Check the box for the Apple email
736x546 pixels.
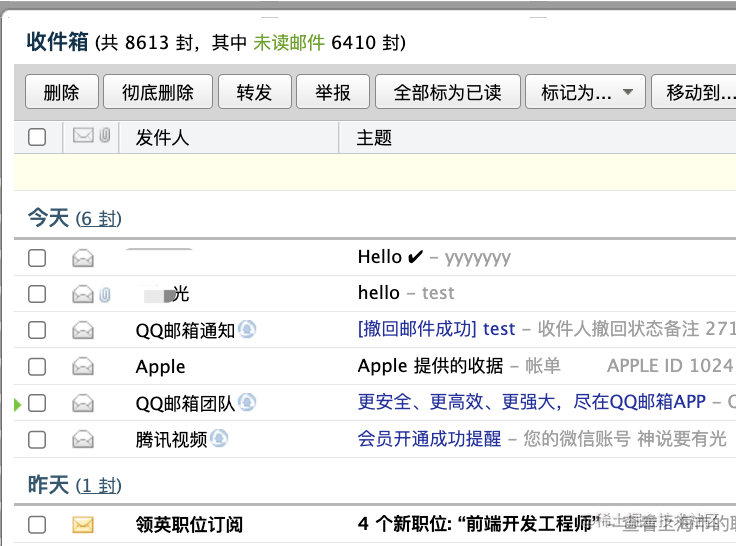pos(37,366)
